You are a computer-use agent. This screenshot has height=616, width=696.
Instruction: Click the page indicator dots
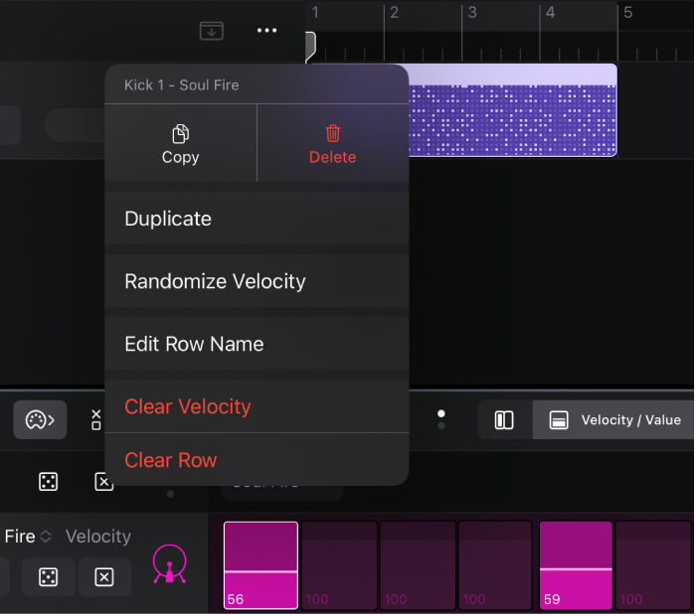tap(441, 420)
